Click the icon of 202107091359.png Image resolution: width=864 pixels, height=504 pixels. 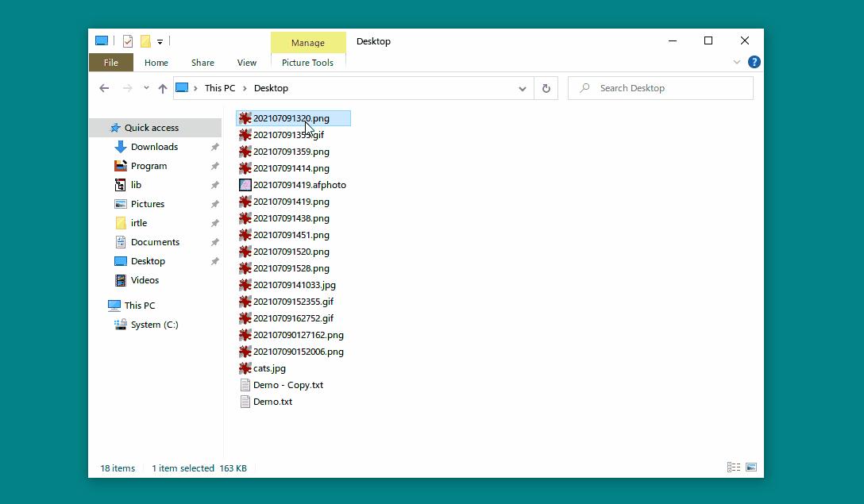(245, 152)
